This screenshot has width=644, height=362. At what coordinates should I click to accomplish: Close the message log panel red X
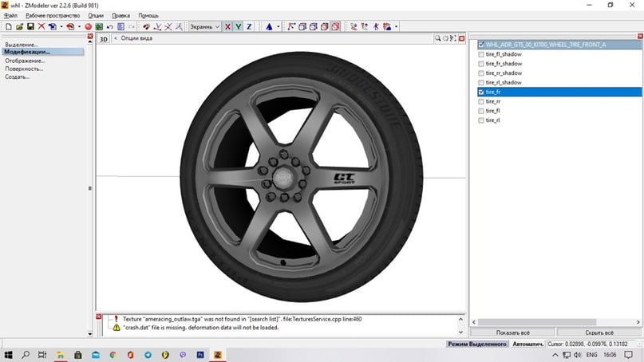click(99, 317)
